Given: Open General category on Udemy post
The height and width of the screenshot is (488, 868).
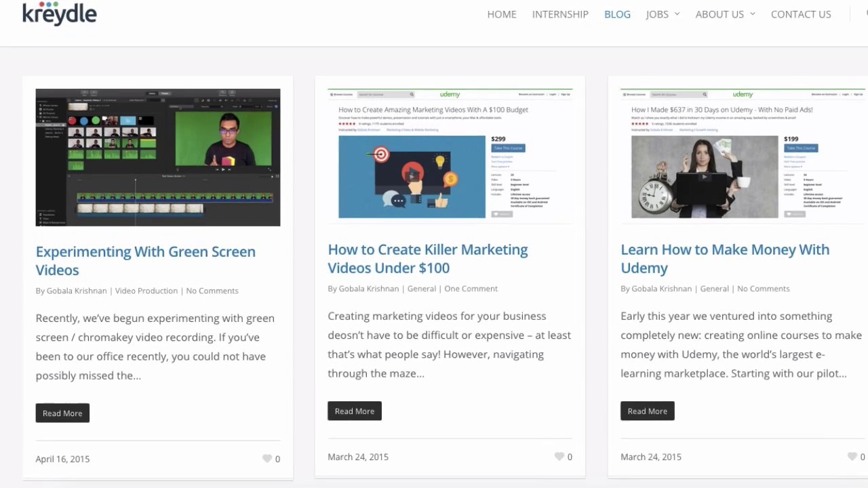Looking at the screenshot, I should (715, 289).
